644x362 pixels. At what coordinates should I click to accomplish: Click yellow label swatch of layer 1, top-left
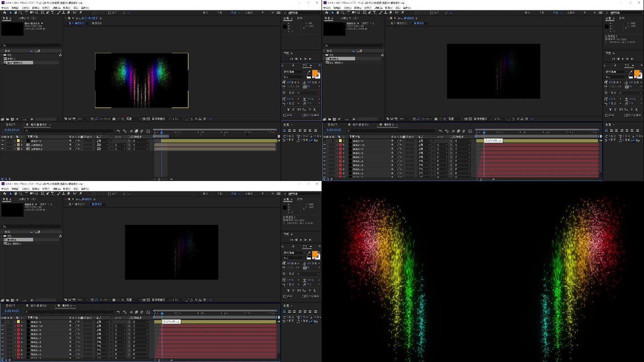[x=19, y=141]
